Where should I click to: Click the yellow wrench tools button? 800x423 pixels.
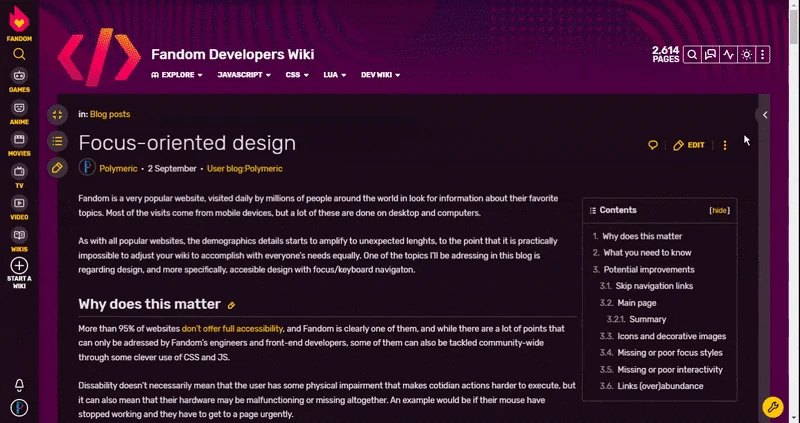pos(772,407)
